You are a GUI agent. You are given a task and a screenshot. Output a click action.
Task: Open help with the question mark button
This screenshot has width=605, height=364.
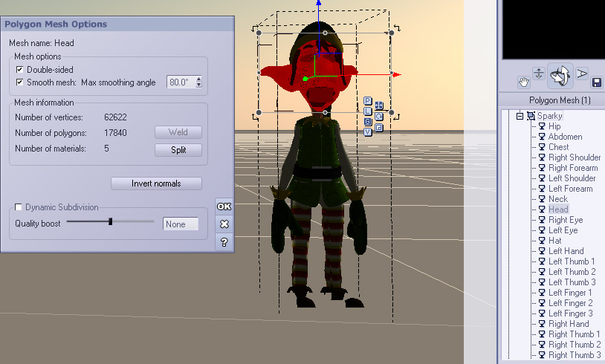tap(224, 242)
